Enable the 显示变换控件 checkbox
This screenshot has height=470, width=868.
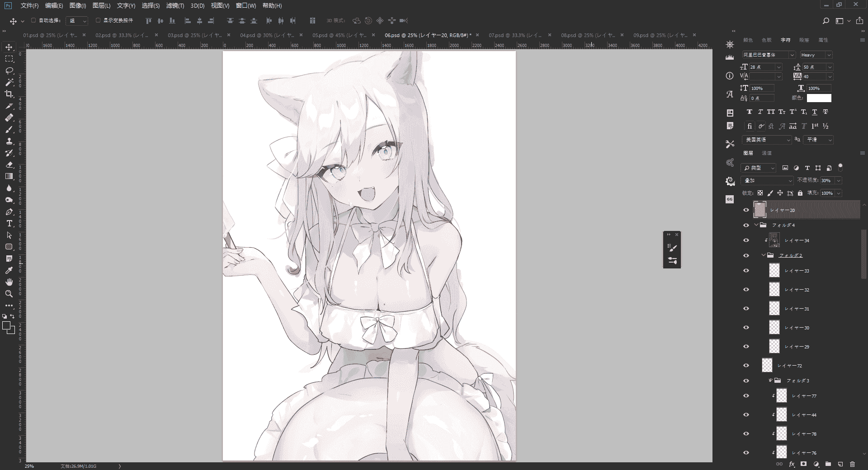pyautogui.click(x=98, y=20)
